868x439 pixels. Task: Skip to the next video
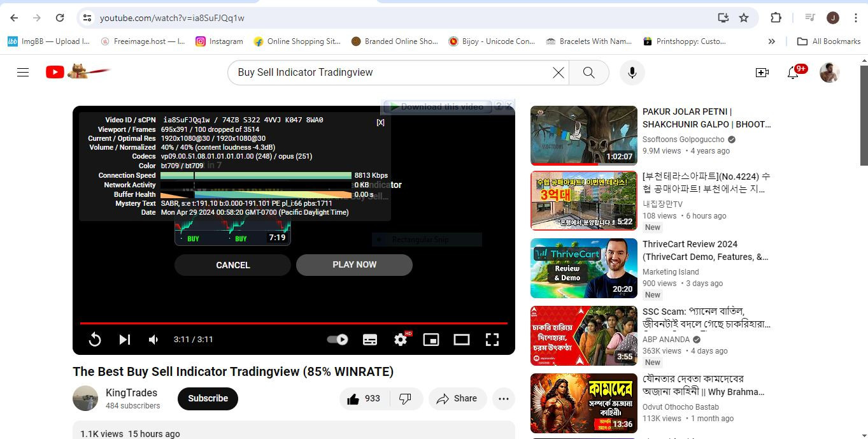pyautogui.click(x=125, y=340)
